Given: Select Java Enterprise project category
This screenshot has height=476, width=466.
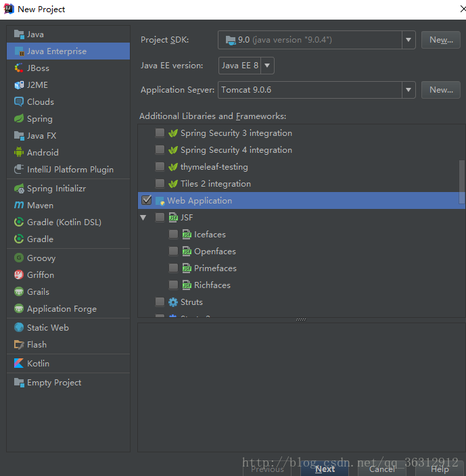Looking at the screenshot, I should pyautogui.click(x=68, y=51).
